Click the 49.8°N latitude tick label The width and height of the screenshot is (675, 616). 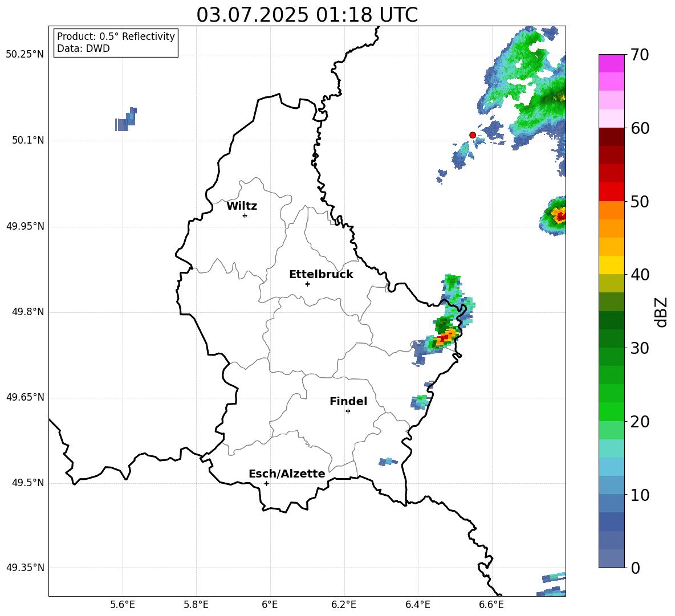click(29, 312)
